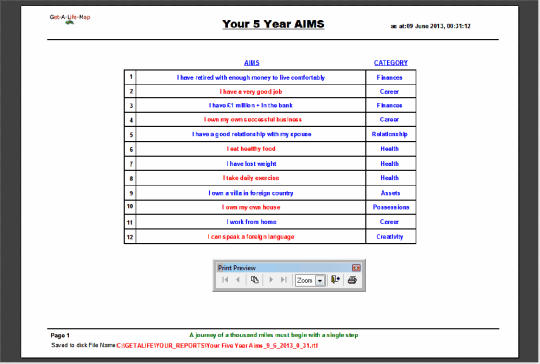Image resolution: width=540 pixels, height=364 pixels.
Task: Click Health category in row 6
Action: [390, 149]
